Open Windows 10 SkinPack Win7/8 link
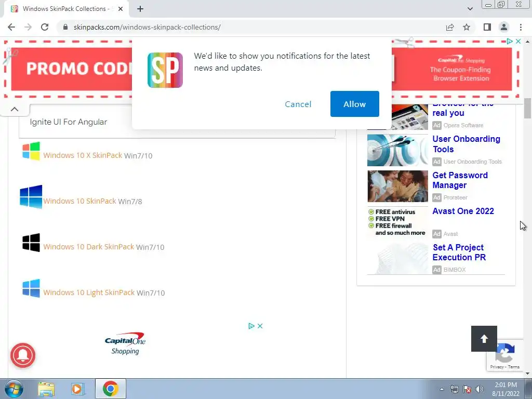This screenshot has width=532, height=399. click(x=79, y=201)
